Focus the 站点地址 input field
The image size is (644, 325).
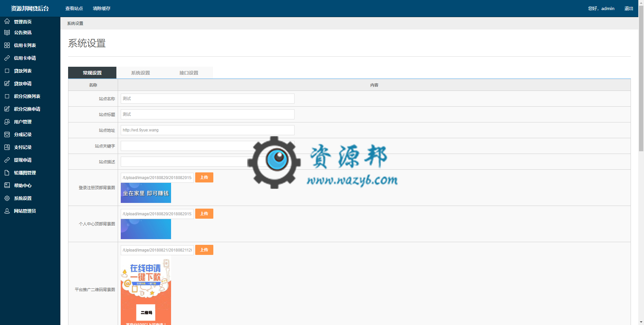[208, 130]
